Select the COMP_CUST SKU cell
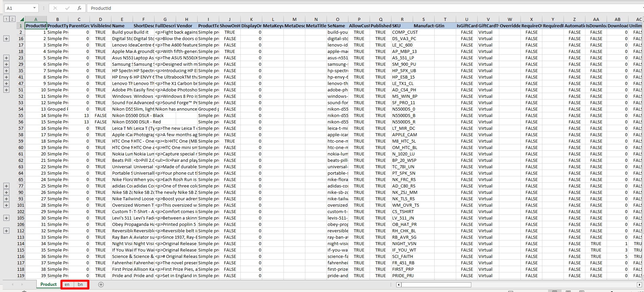644x292 pixels. [x=402, y=32]
